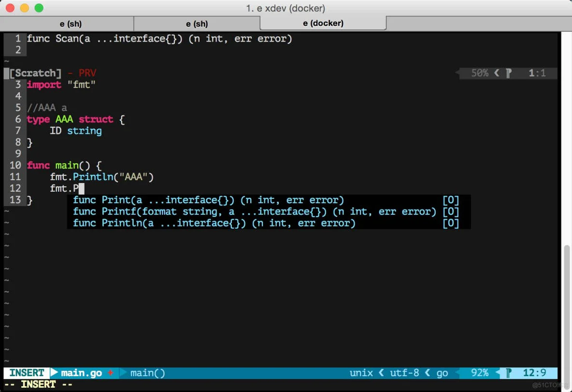The image size is (572, 392).
Task: Click the line-number symbol beside 1:1
Action: point(509,73)
